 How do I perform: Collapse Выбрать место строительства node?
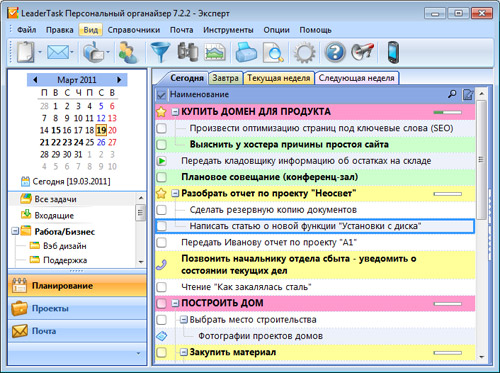pos(184,320)
